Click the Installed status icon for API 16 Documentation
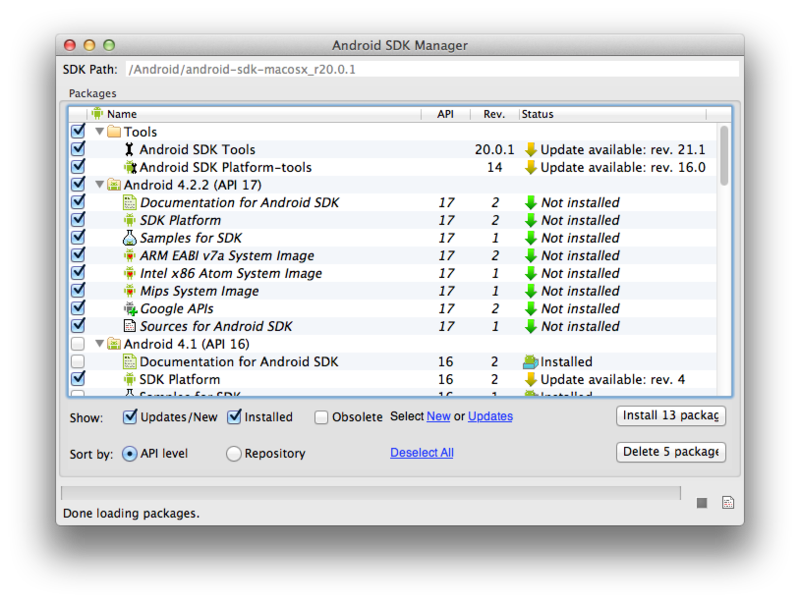 click(531, 362)
